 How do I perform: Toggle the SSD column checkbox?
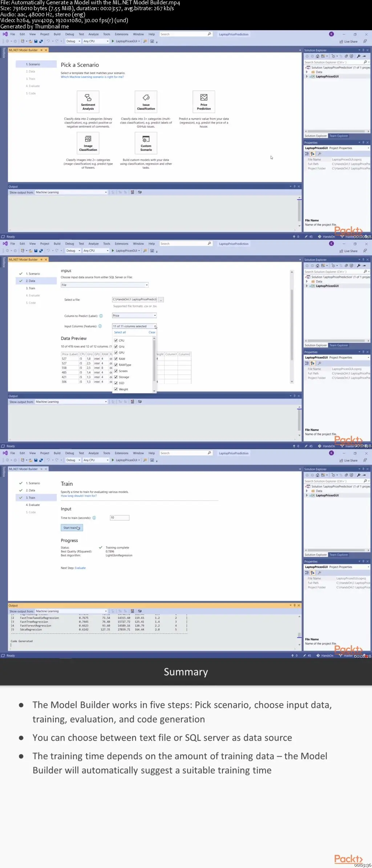(116, 383)
